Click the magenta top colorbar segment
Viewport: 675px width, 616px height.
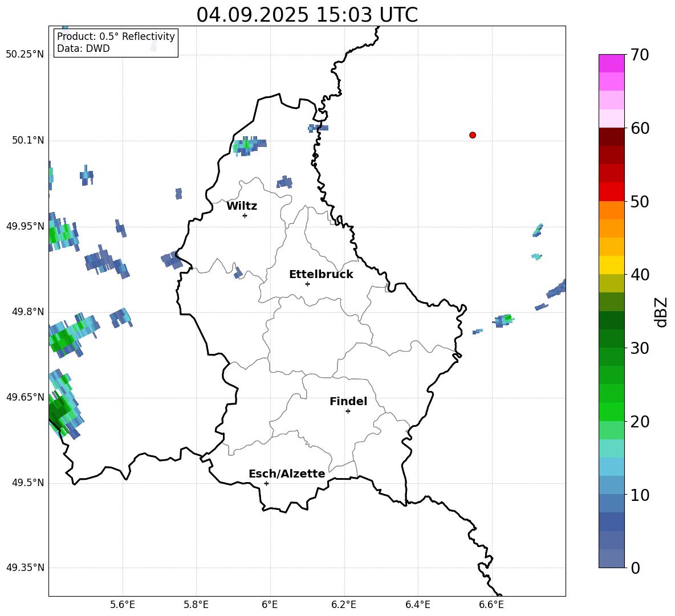pyautogui.click(x=611, y=63)
